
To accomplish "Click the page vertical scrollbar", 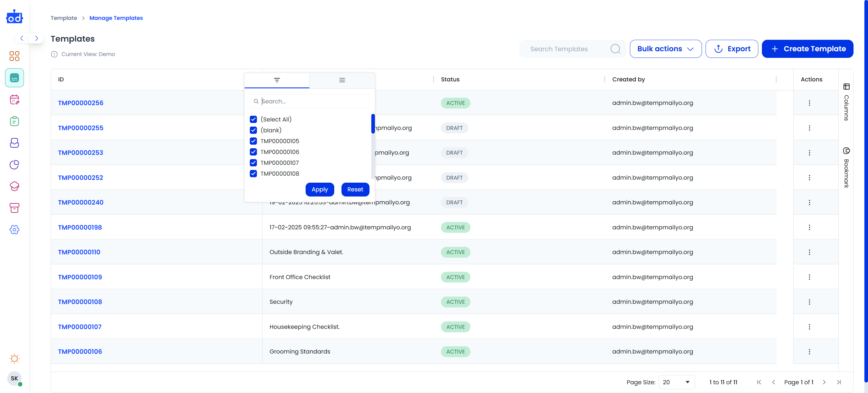I will click(x=866, y=191).
